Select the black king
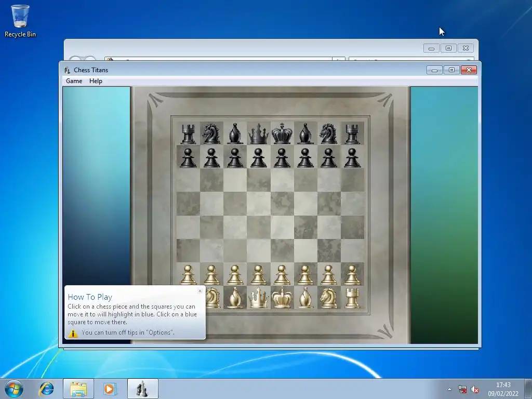 click(282, 134)
